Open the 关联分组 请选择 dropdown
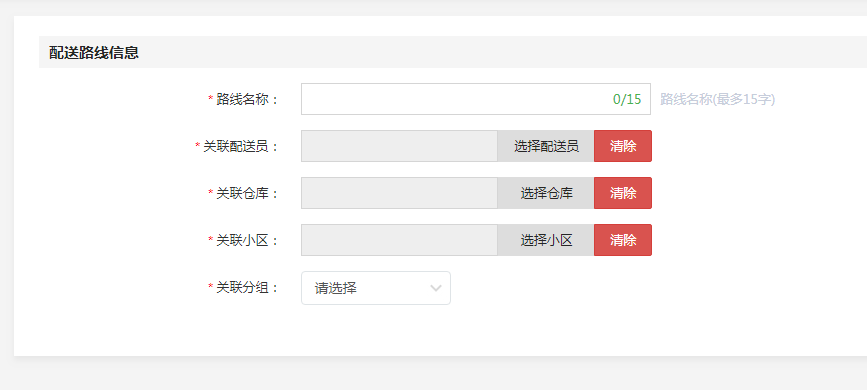Screen dimensions: 867x390 pyautogui.click(x=376, y=288)
